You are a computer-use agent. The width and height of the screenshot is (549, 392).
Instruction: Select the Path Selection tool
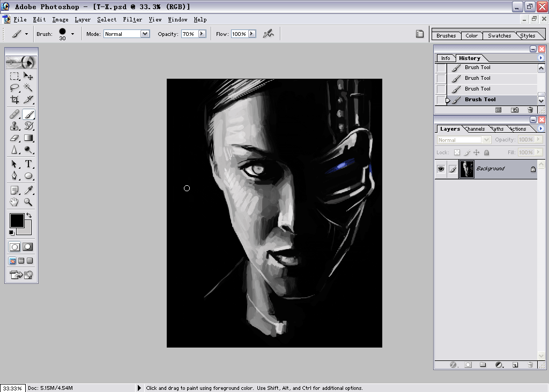14,164
